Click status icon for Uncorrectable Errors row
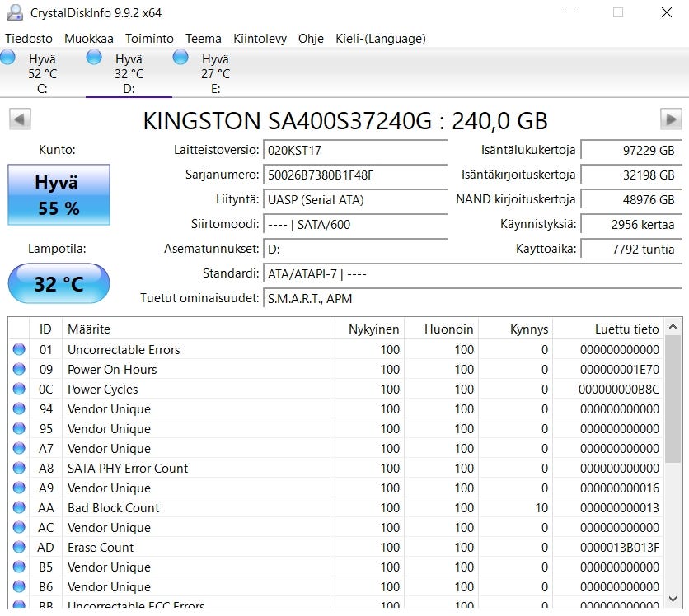The height and width of the screenshot is (616, 689). 19,349
